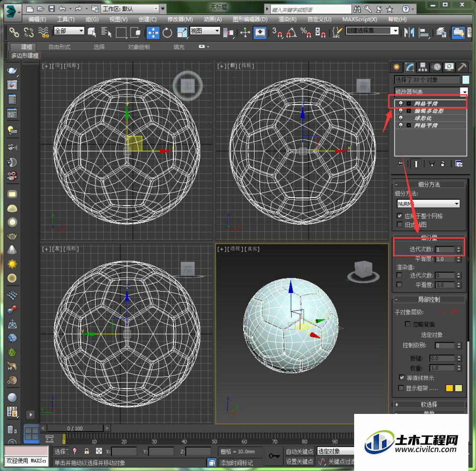Screen dimensions: 476x471
Task: Click the New scene file icon
Action: pyautogui.click(x=30, y=9)
